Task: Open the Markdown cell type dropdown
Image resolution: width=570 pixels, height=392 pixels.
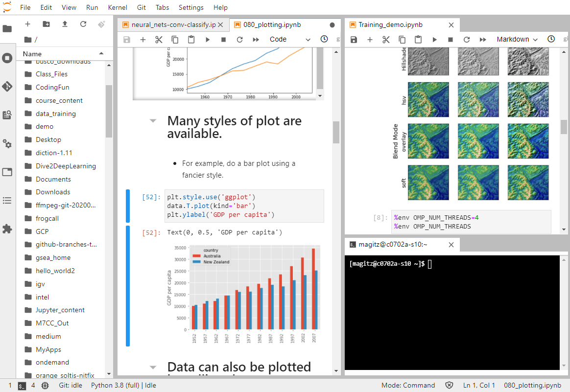Action: point(517,40)
